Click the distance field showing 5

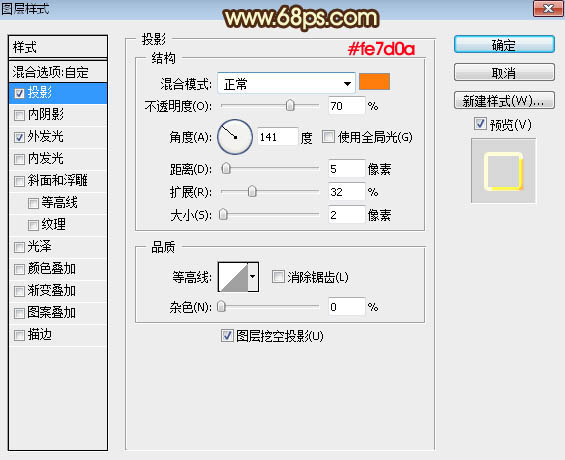[346, 169]
